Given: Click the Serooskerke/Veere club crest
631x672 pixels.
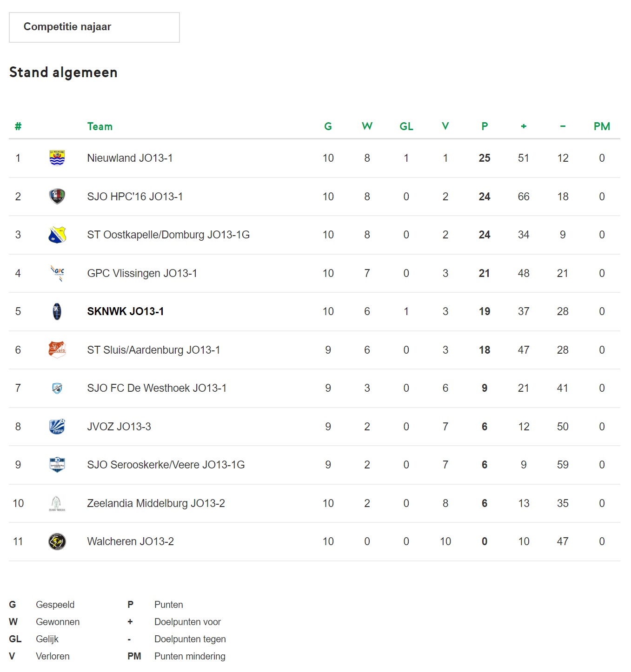Looking at the screenshot, I should tap(57, 465).
